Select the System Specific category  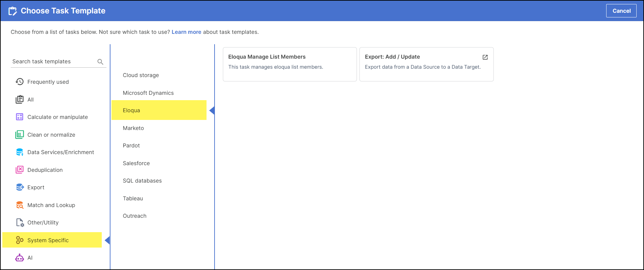coord(52,240)
